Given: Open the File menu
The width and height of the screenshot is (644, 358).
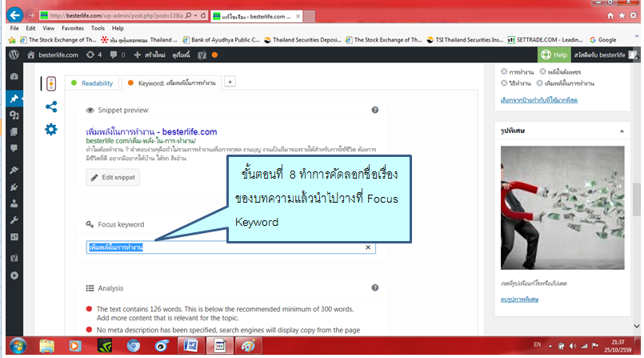Looking at the screenshot, I should click(x=14, y=28).
